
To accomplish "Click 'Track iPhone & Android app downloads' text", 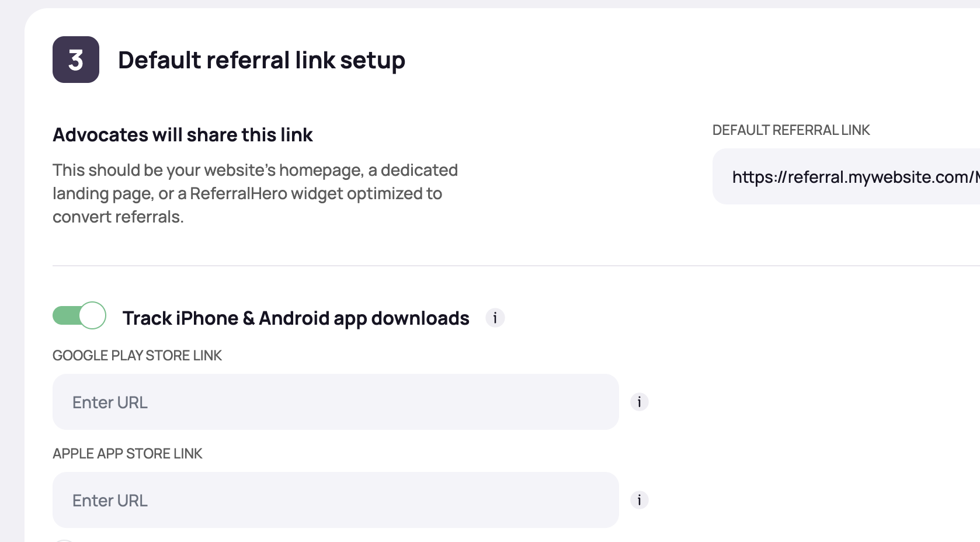I will (x=296, y=318).
